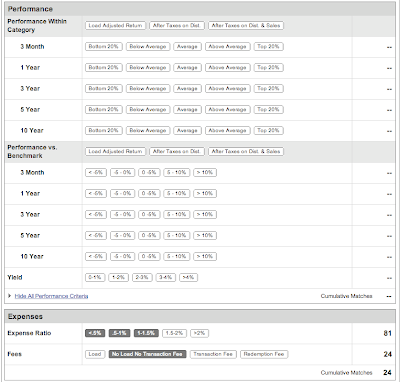Deselect the <.5% Expense Ratio filter
Viewport: 400px width, 382px height.
[95, 333]
